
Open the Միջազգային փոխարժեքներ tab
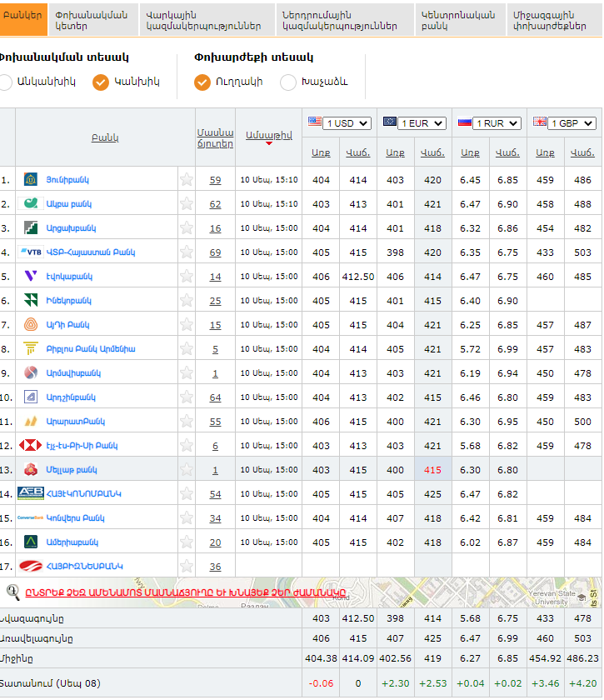tap(554, 20)
